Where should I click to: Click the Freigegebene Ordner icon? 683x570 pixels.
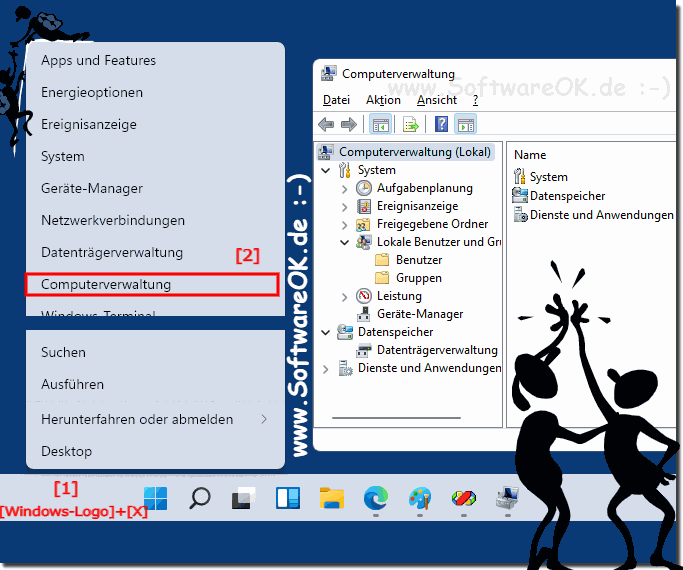tap(363, 224)
